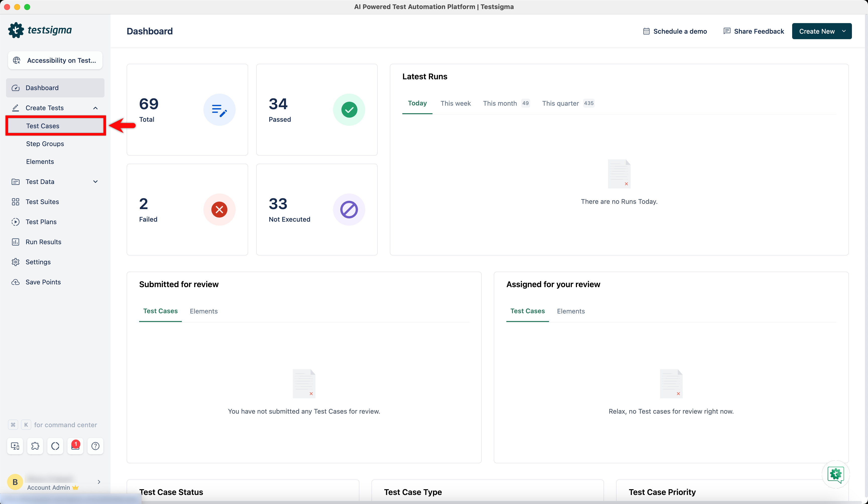Expand the Test Data section
The height and width of the screenshot is (504, 868).
click(x=95, y=182)
